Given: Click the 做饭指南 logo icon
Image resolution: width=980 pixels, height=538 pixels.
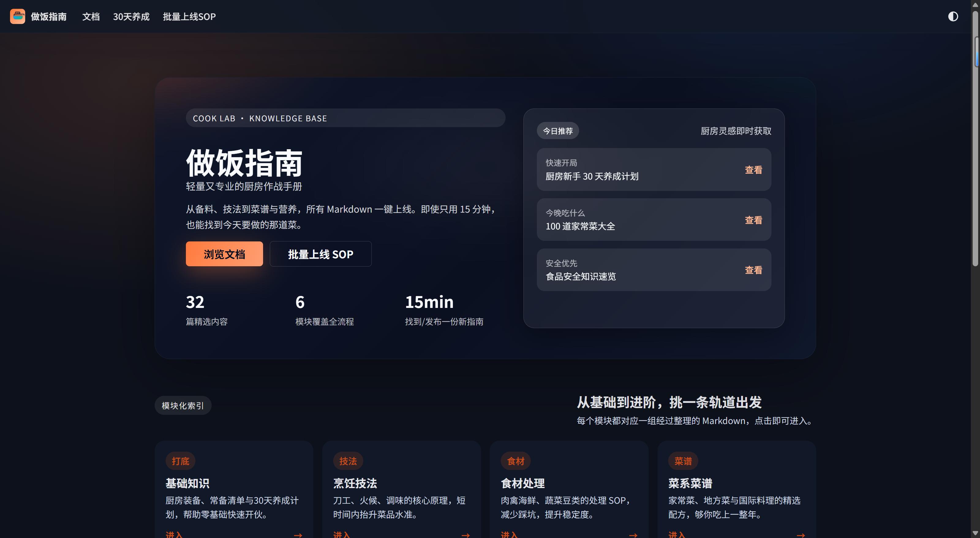Looking at the screenshot, I should tap(17, 16).
